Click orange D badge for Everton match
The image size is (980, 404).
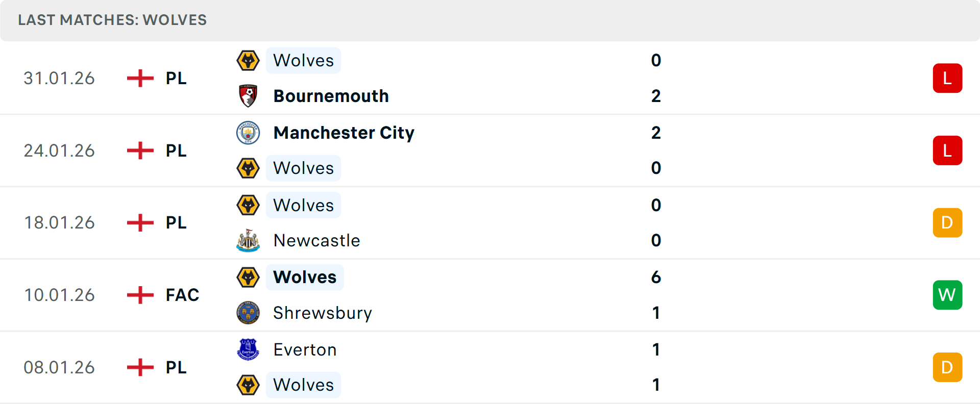coord(947,367)
